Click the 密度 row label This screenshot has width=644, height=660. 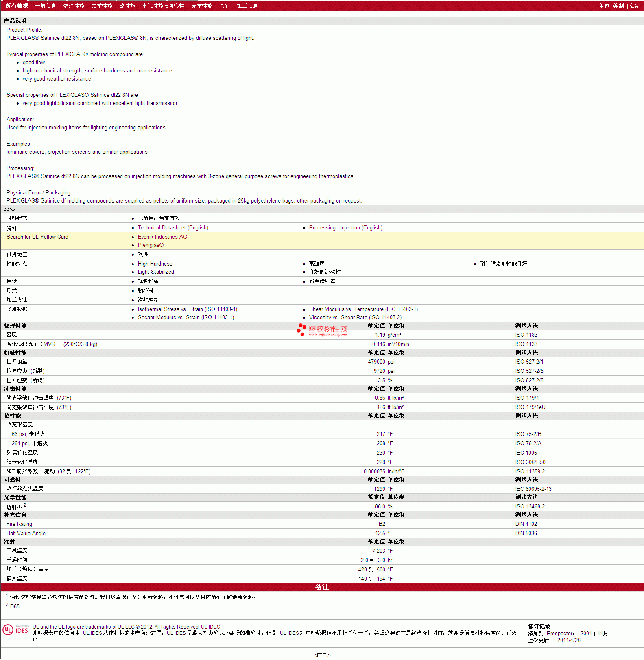tap(11, 335)
